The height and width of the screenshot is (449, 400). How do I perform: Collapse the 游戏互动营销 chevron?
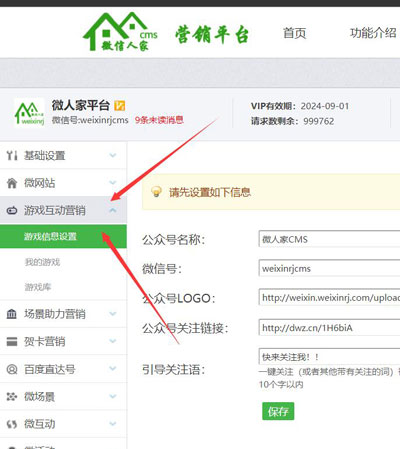point(113,210)
